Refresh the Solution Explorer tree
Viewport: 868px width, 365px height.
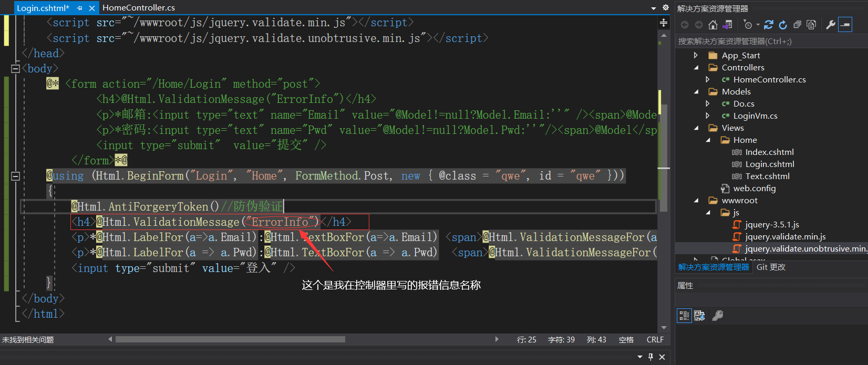(x=783, y=25)
